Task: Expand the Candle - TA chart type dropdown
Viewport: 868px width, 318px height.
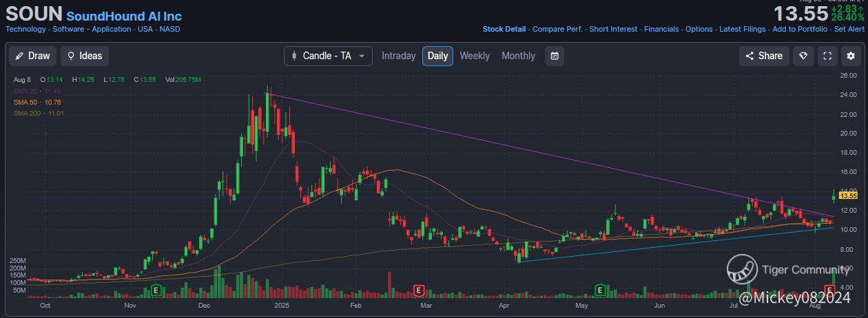Action: click(328, 56)
